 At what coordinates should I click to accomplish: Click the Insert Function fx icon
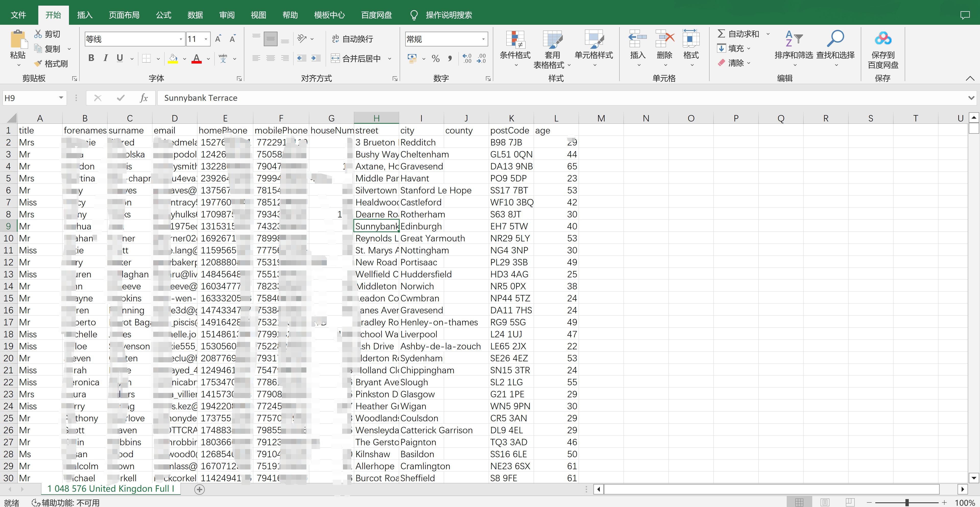(x=144, y=98)
